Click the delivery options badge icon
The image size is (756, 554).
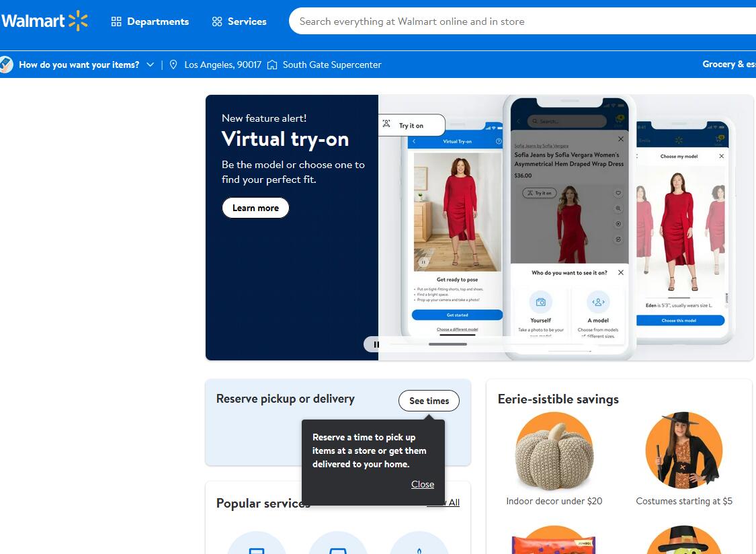point(6,65)
